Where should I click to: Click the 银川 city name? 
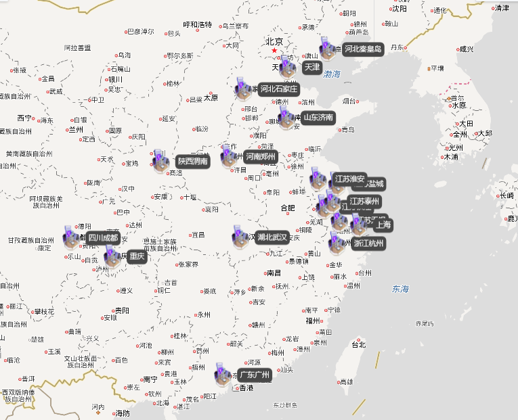(116, 79)
